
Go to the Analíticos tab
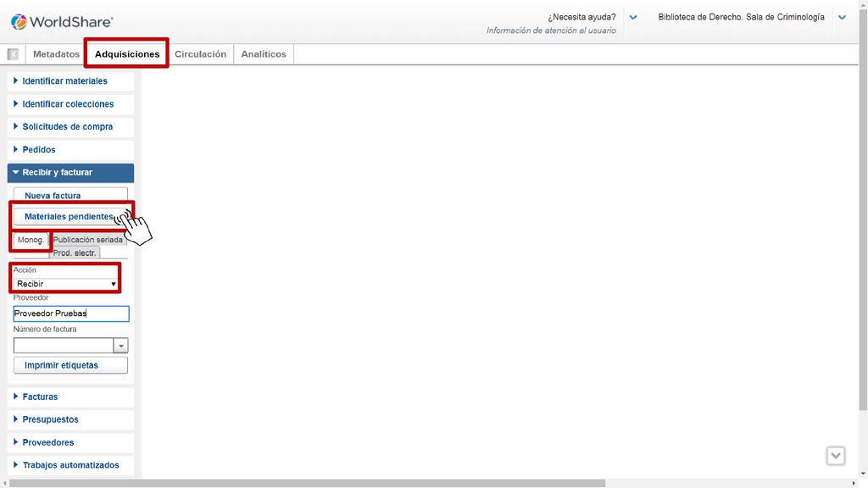pyautogui.click(x=264, y=54)
